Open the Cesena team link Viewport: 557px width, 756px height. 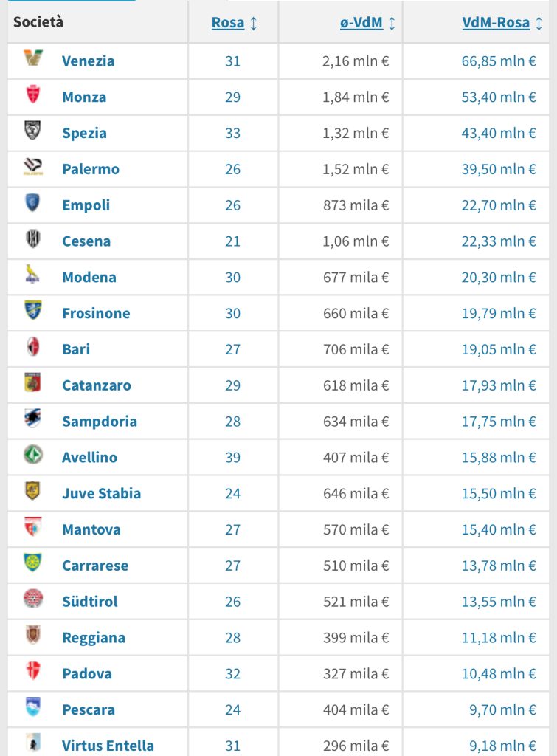coord(86,241)
